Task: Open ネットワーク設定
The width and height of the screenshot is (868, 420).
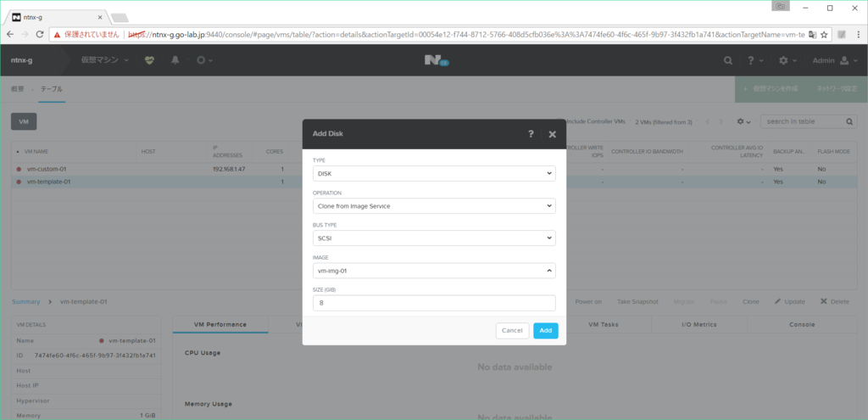Action: point(837,88)
